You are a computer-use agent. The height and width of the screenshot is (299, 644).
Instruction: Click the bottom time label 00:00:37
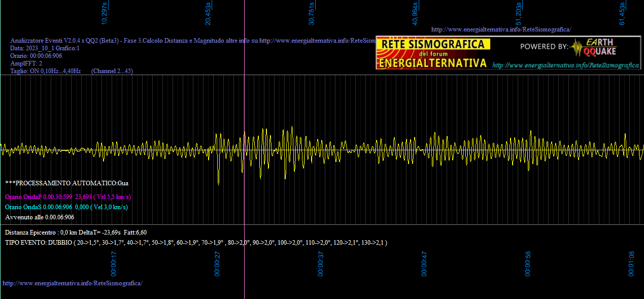click(x=321, y=263)
